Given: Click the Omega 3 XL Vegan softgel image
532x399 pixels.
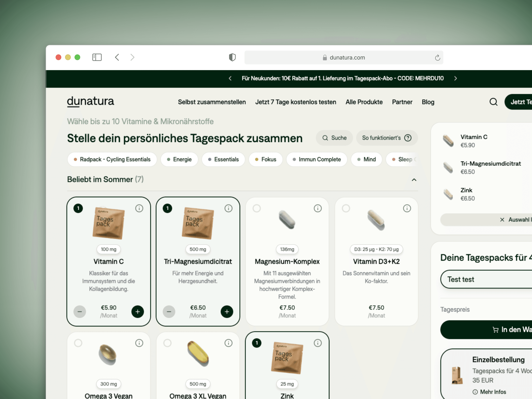Looking at the screenshot, I should (x=198, y=354).
